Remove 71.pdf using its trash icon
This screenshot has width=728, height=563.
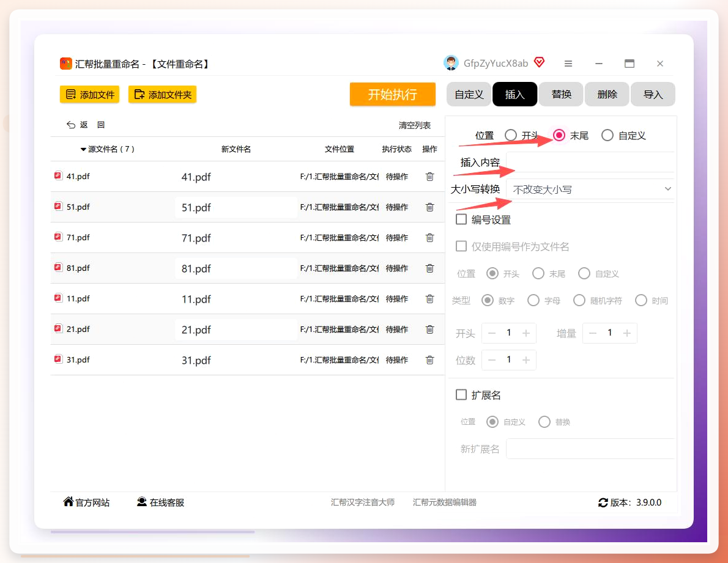tap(430, 238)
